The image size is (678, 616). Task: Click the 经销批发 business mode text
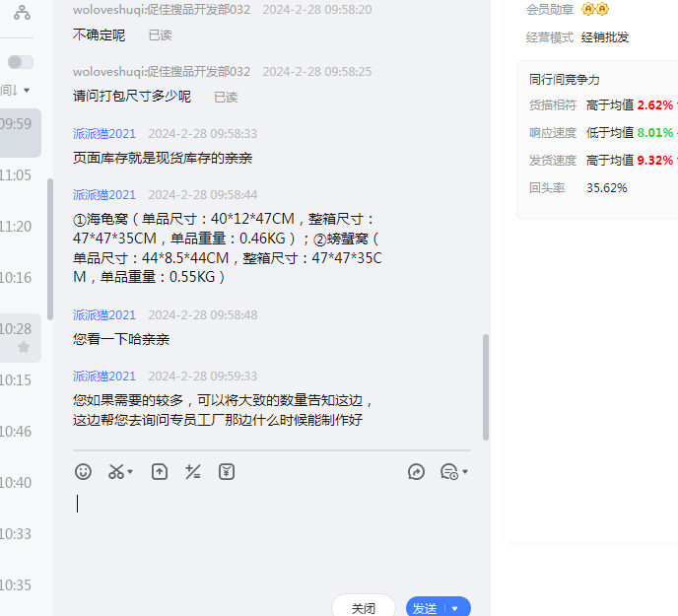click(x=605, y=37)
